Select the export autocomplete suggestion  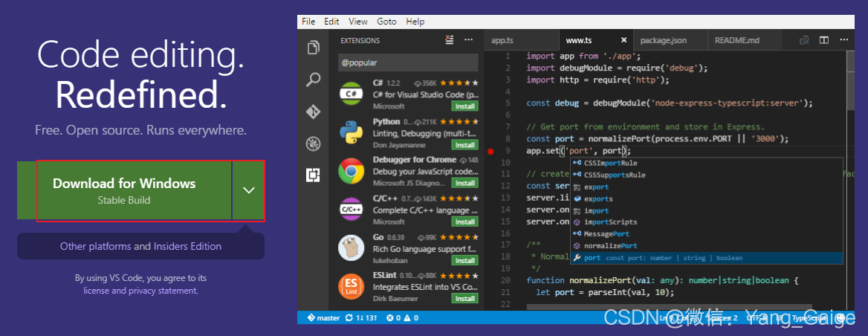[707, 187]
